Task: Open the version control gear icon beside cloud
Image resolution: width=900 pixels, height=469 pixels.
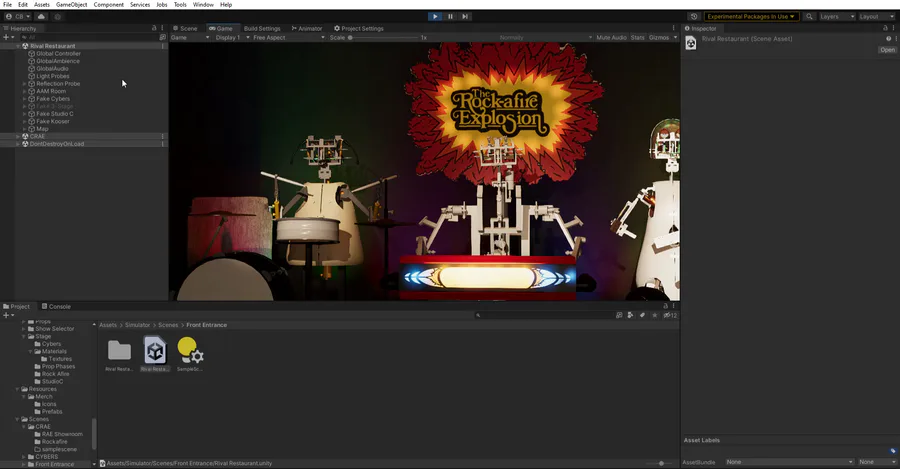Action: coord(57,17)
